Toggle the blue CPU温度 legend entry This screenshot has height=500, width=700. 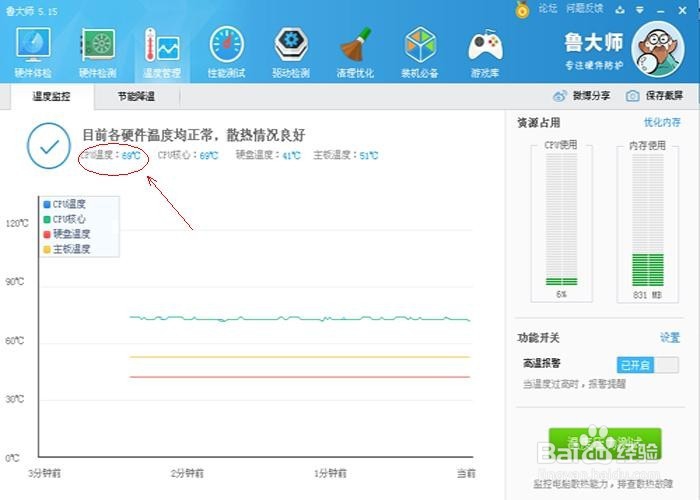pyautogui.click(x=65, y=204)
